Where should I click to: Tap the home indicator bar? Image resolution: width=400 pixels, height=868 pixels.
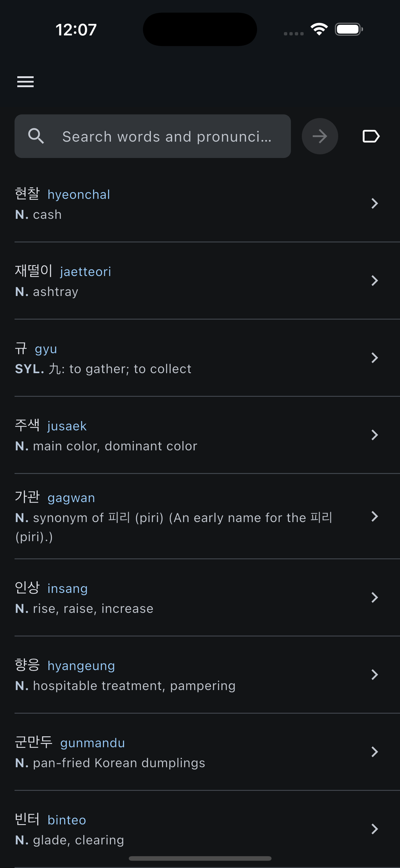200,858
